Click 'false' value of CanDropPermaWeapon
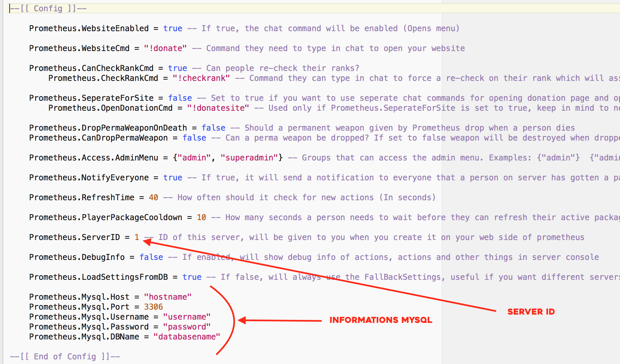 (x=194, y=138)
